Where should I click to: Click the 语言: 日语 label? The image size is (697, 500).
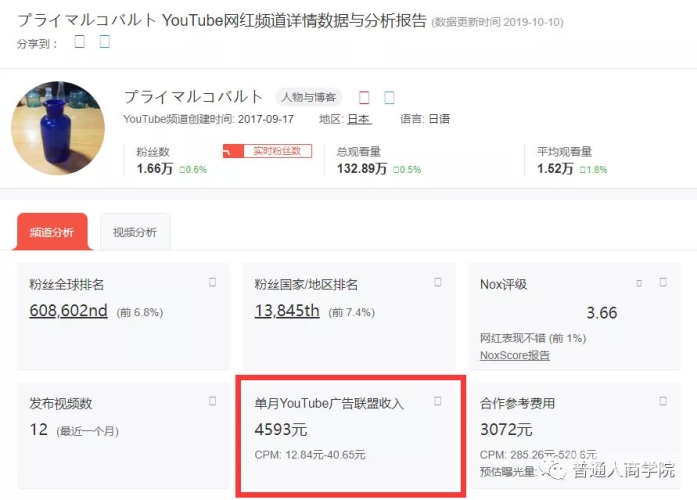tap(425, 119)
